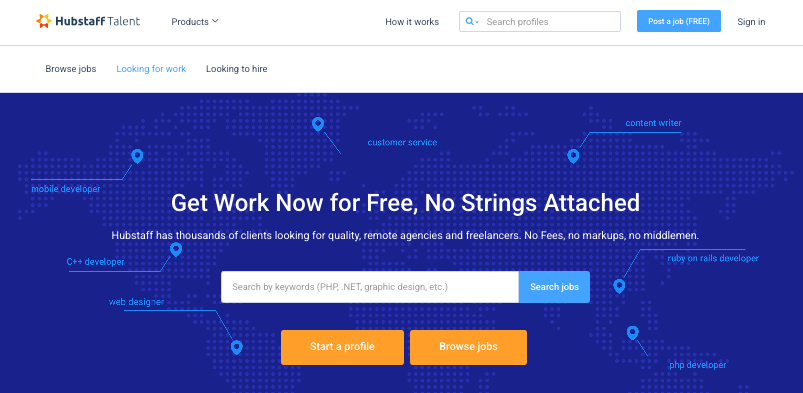Click the Start a profile button
This screenshot has width=803, height=393.
point(342,347)
